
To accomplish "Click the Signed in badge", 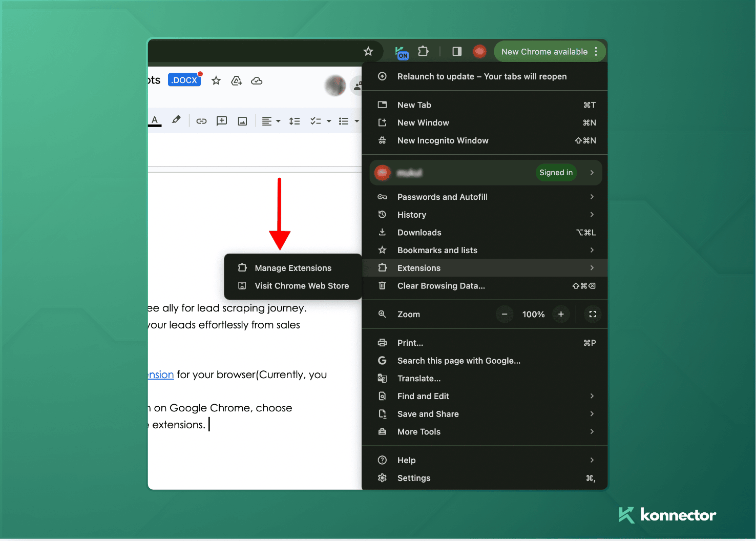I will pyautogui.click(x=556, y=173).
